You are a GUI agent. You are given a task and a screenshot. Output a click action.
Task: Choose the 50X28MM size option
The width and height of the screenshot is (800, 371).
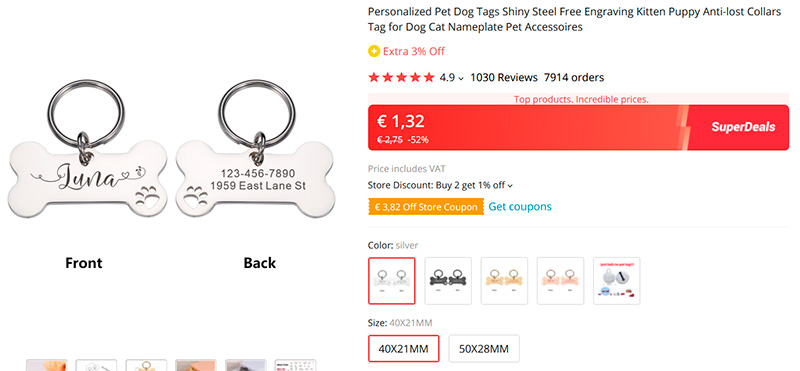[x=484, y=349]
